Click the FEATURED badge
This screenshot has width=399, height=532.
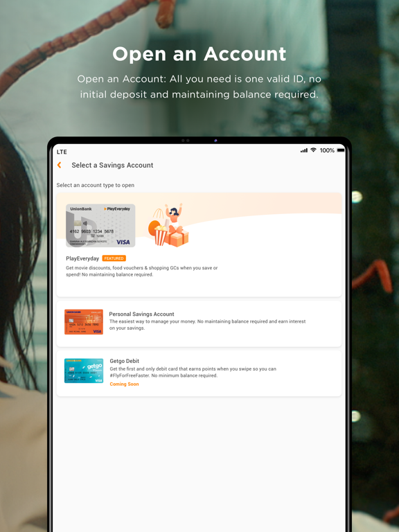coord(114,258)
